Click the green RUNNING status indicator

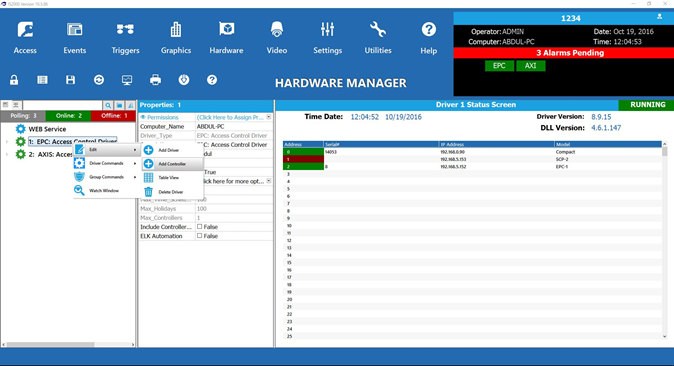click(x=646, y=105)
